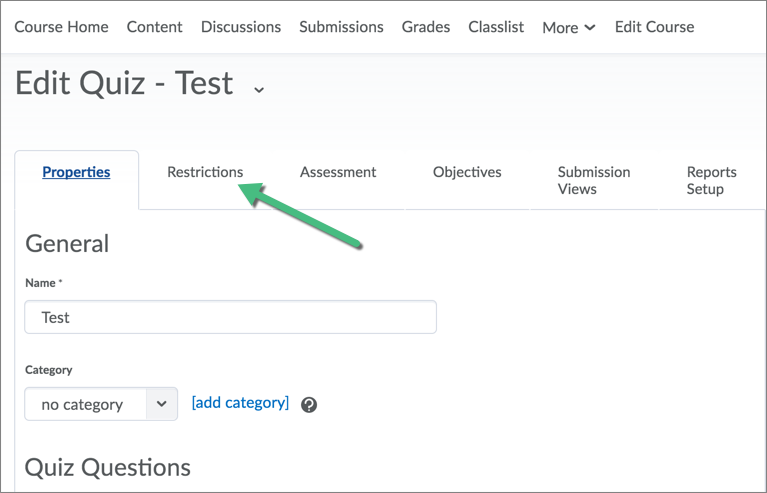Screen dimensions: 767x493
Task: Open Discussions from the navbar
Action: pos(241,27)
